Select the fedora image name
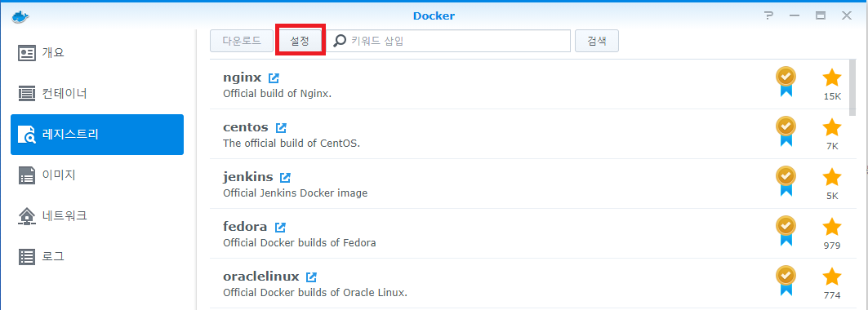This screenshot has width=868, height=310. pos(245,227)
